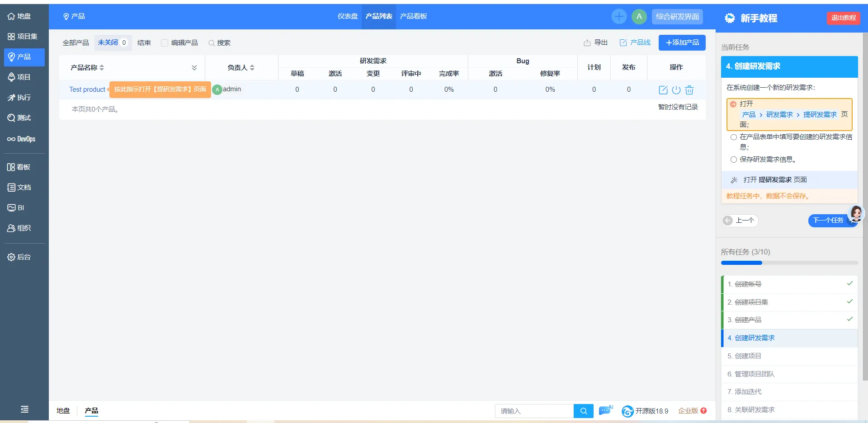Edit the Test product row
868x423 pixels.
click(663, 90)
